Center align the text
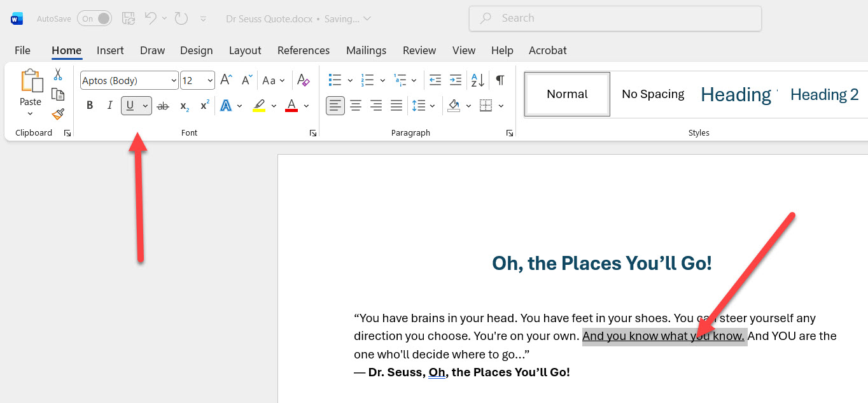Screen dimensions: 868x403 click(356, 106)
